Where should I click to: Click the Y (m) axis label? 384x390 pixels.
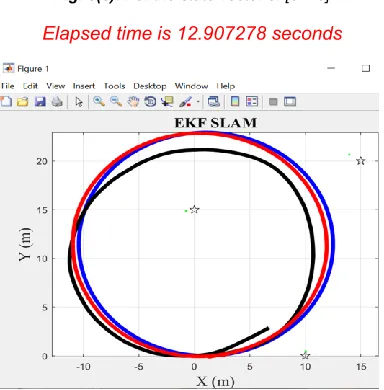coord(25,244)
